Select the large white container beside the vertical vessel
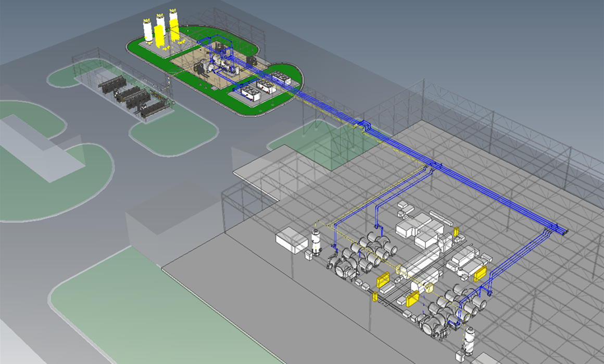Image resolution: width=604 pixels, height=364 pixels. pos(292,240)
